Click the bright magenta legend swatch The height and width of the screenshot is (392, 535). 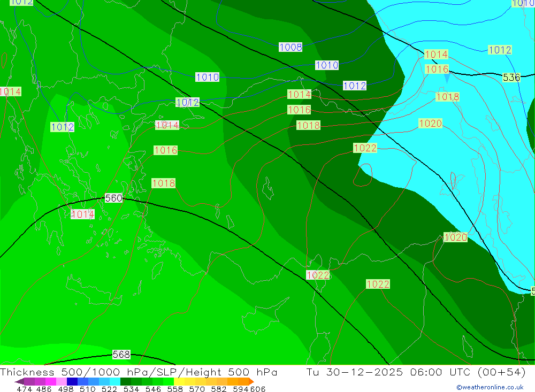(51, 381)
